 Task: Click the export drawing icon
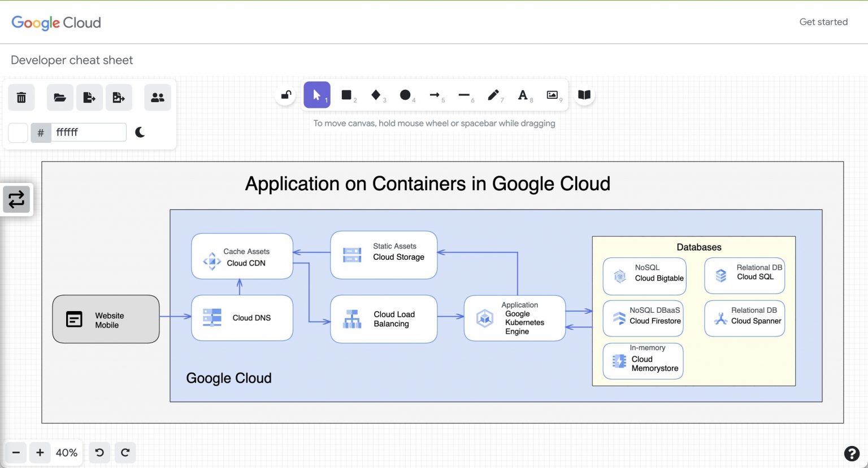89,97
